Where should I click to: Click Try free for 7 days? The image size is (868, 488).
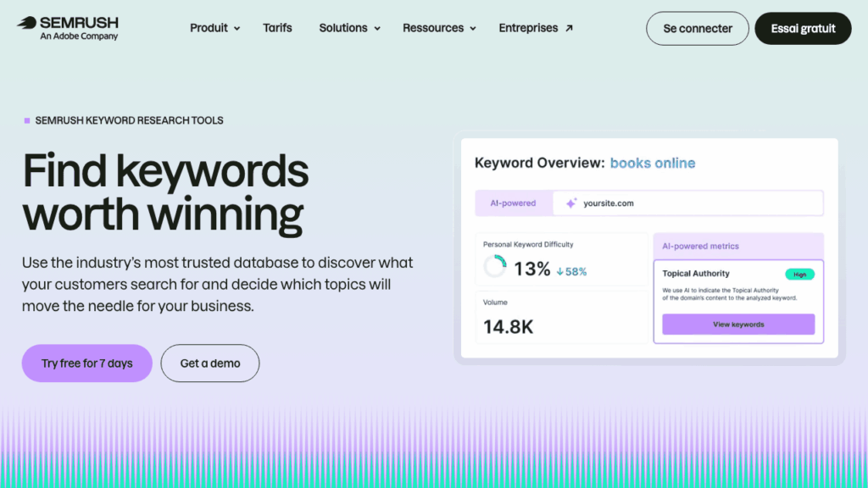click(x=87, y=363)
